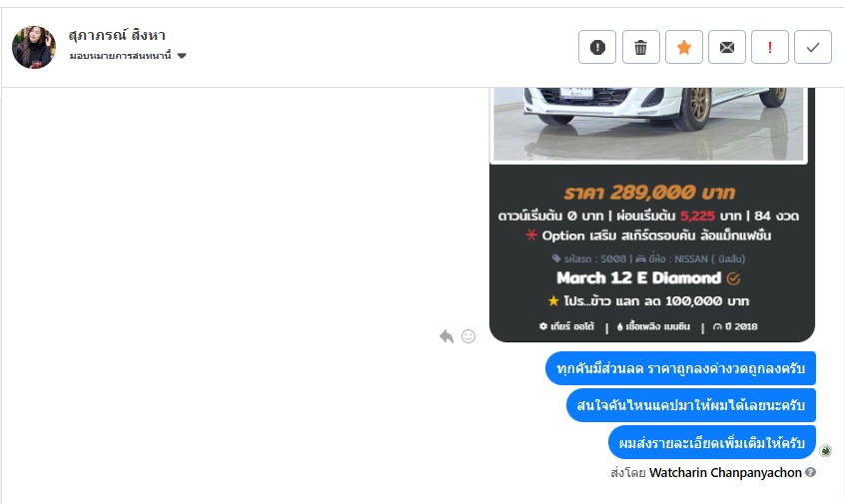Delete conversation using the trash icon

tap(640, 47)
